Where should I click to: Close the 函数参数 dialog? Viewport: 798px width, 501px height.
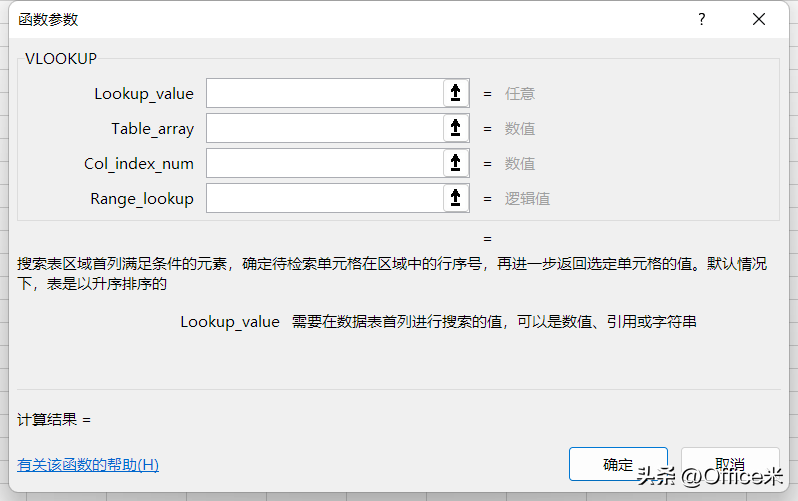click(759, 19)
